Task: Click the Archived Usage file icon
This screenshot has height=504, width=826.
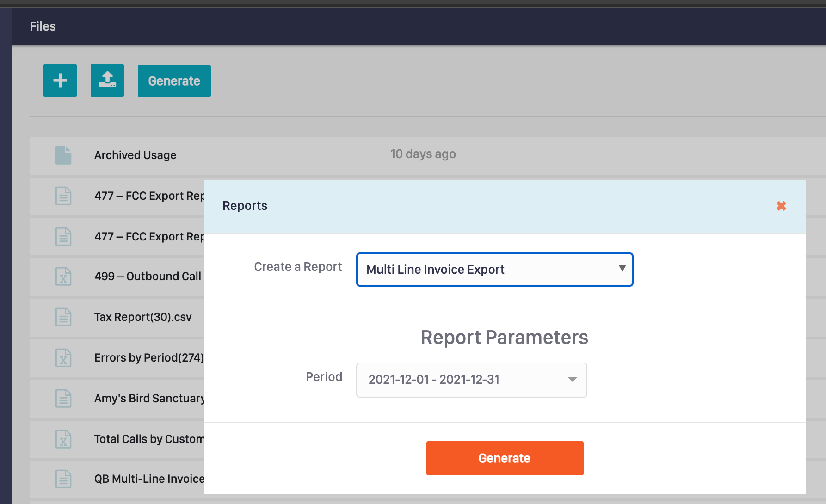Action: 64,155
